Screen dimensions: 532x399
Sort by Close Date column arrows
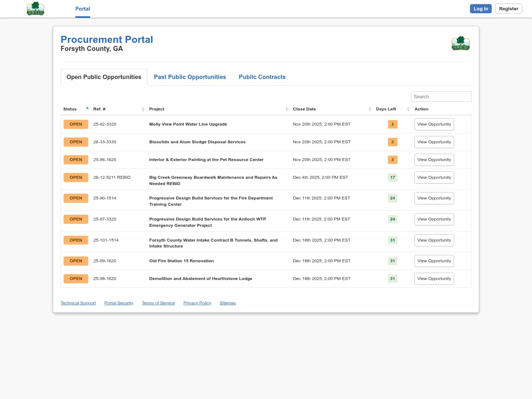pyautogui.click(x=370, y=109)
